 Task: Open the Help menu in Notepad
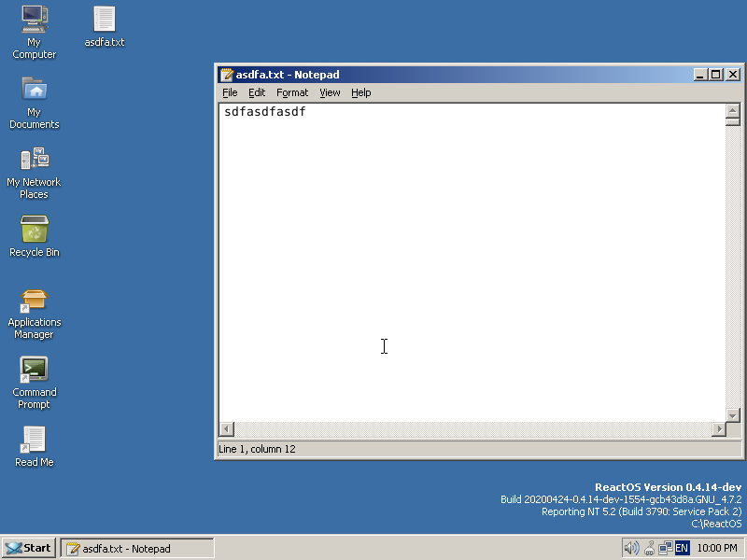pyautogui.click(x=360, y=92)
